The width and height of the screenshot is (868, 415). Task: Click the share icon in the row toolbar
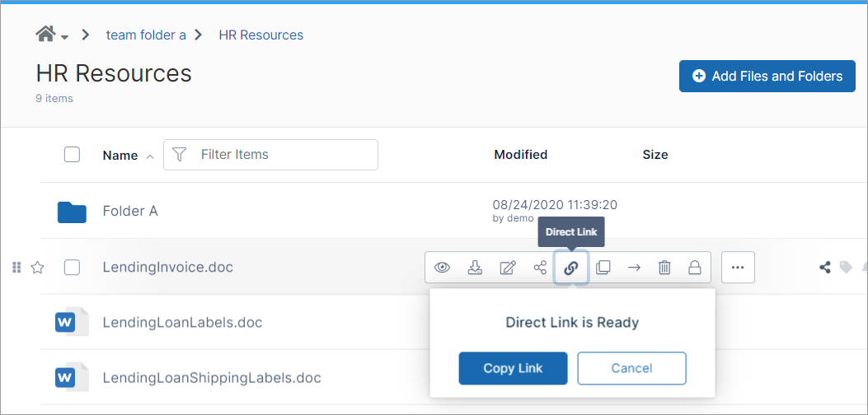(x=540, y=268)
